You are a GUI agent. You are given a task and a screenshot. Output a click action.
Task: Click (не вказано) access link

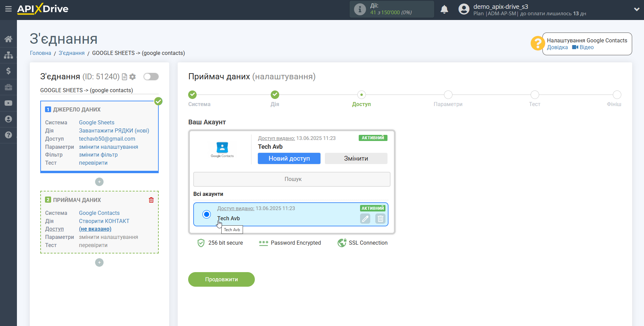(95, 229)
